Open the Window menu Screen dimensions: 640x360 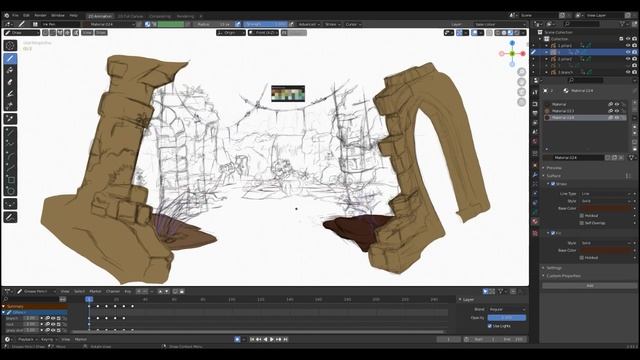click(x=58, y=16)
